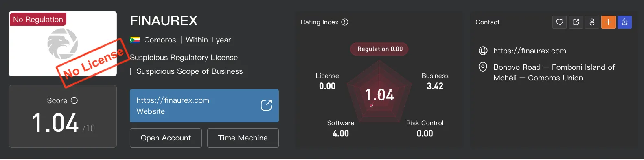This screenshot has width=644, height=160.
Task: Click the external link icon on Website button
Action: pyautogui.click(x=266, y=105)
